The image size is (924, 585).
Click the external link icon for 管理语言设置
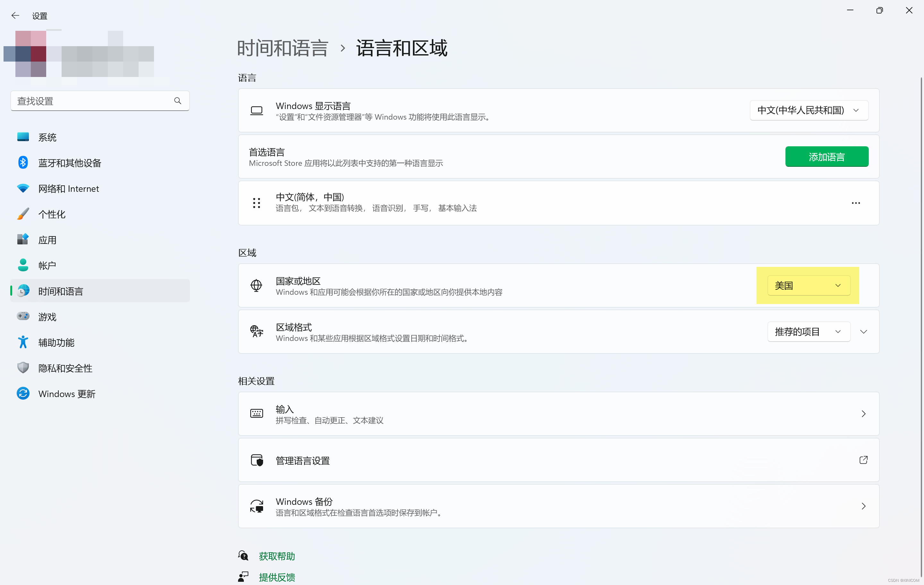pos(863,460)
